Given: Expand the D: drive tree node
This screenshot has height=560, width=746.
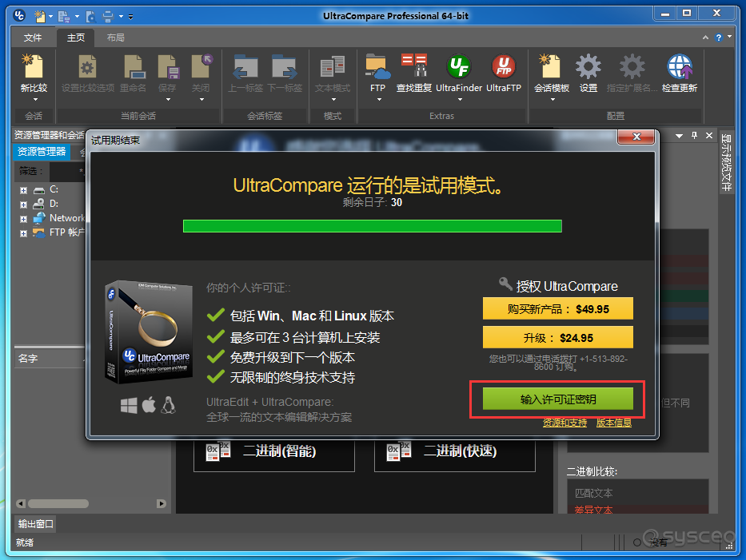Looking at the screenshot, I should (x=23, y=205).
